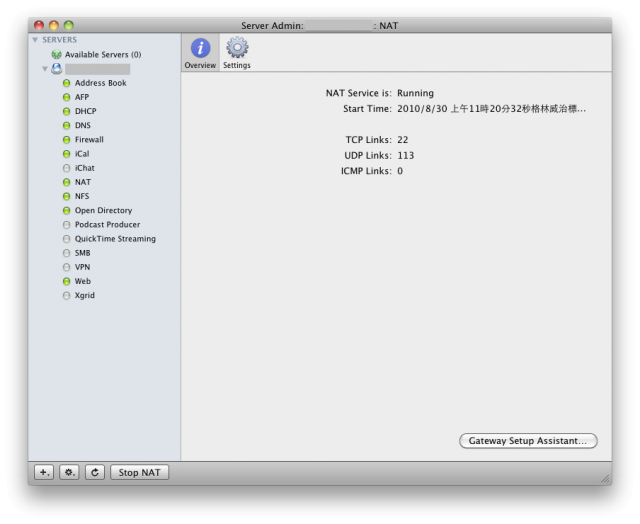Click the green status dot for DHCP
640x524 pixels.
click(67, 111)
